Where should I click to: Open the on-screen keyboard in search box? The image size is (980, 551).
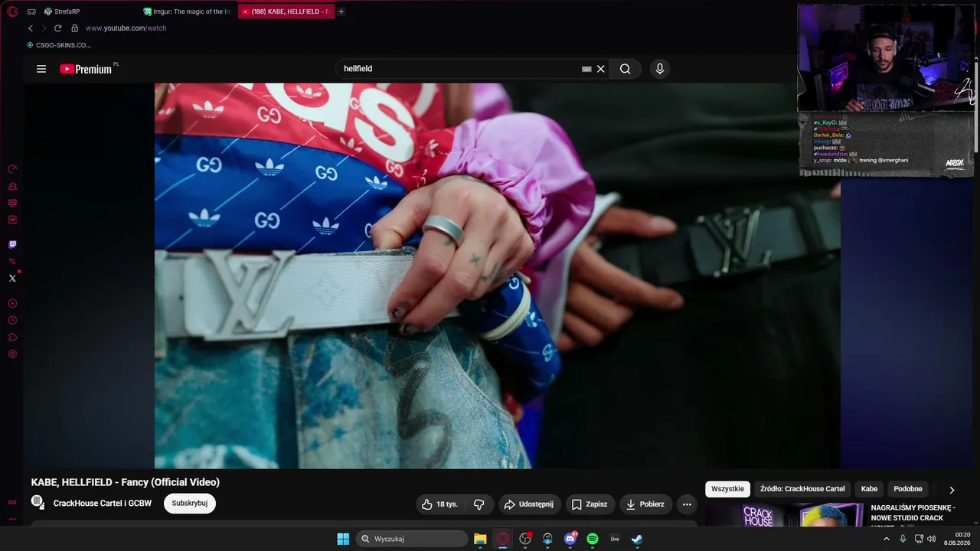[x=586, y=69]
